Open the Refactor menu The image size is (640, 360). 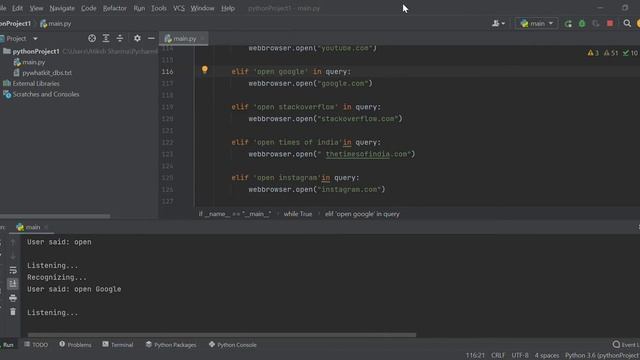pos(115,8)
